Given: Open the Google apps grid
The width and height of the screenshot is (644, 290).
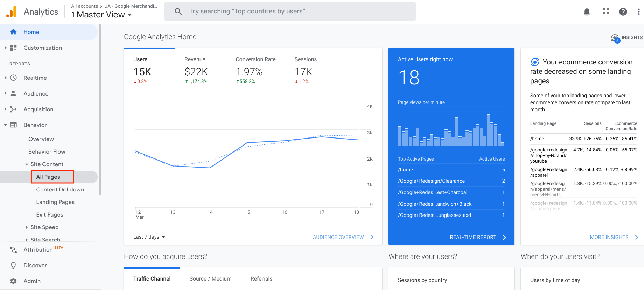Looking at the screenshot, I should tap(606, 12).
